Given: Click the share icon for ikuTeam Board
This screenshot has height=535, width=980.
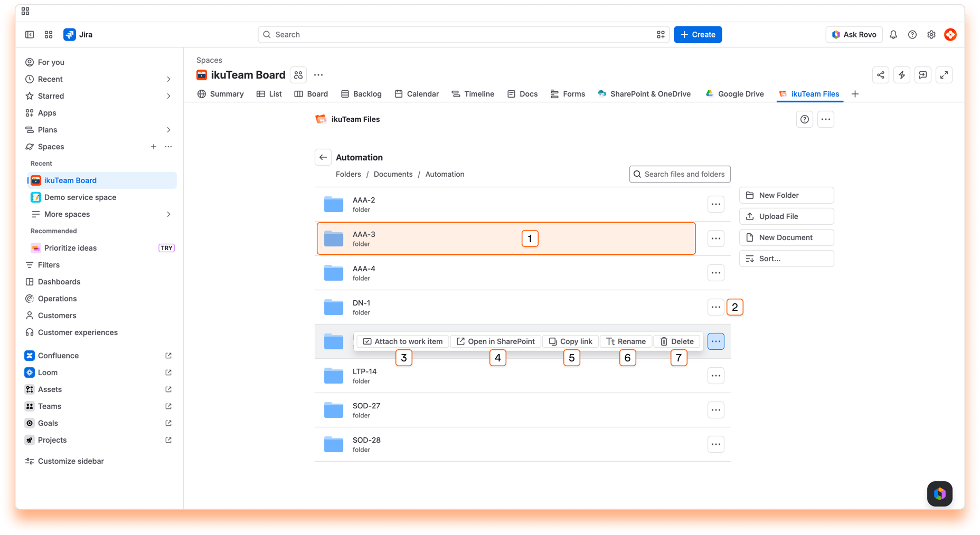Looking at the screenshot, I should coord(881,75).
